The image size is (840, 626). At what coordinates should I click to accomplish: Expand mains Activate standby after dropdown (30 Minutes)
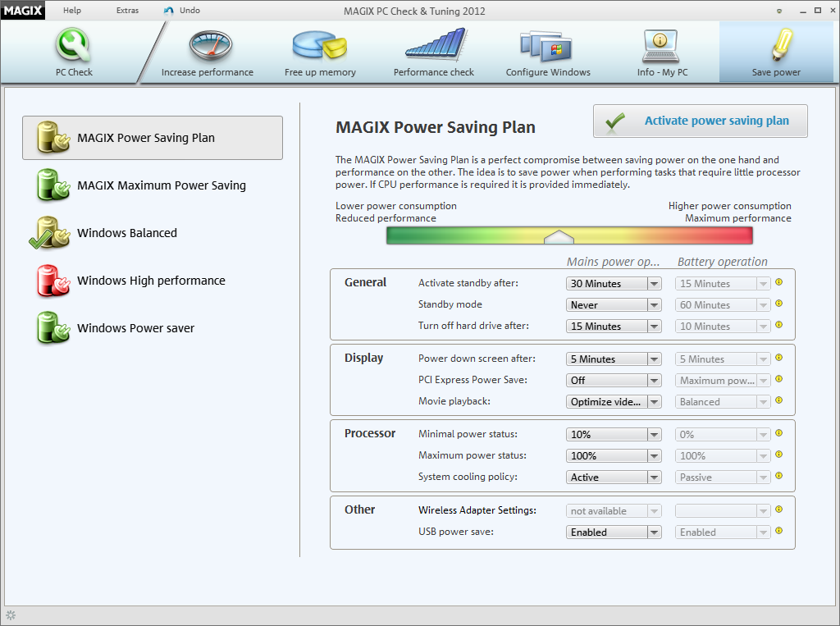pyautogui.click(x=614, y=284)
